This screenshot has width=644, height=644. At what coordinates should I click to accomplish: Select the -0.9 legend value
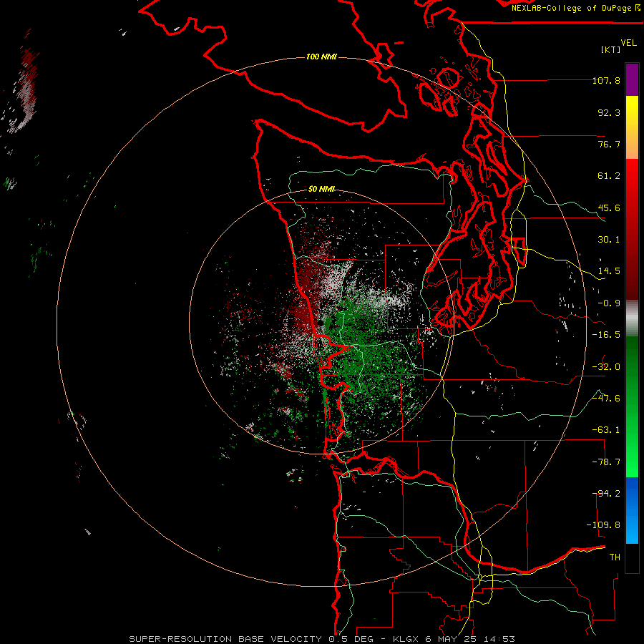(609, 303)
